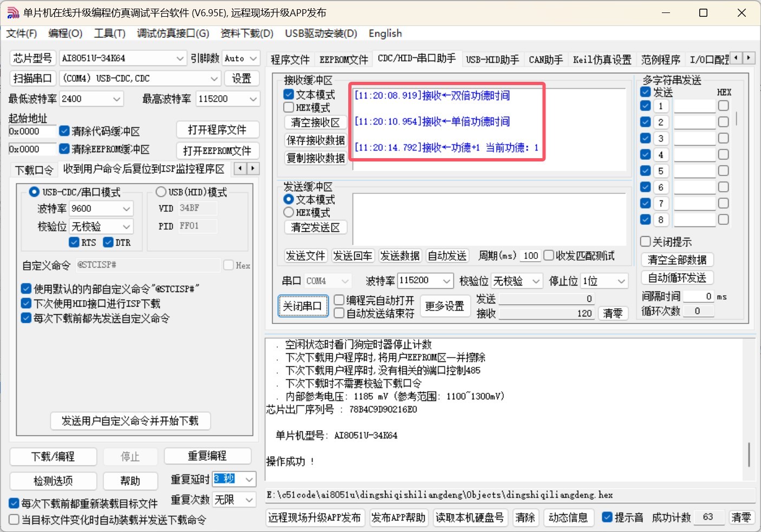761x532 pixels.
Task: Expand the COM4 USB-CDC port dropdown
Action: pyautogui.click(x=214, y=79)
